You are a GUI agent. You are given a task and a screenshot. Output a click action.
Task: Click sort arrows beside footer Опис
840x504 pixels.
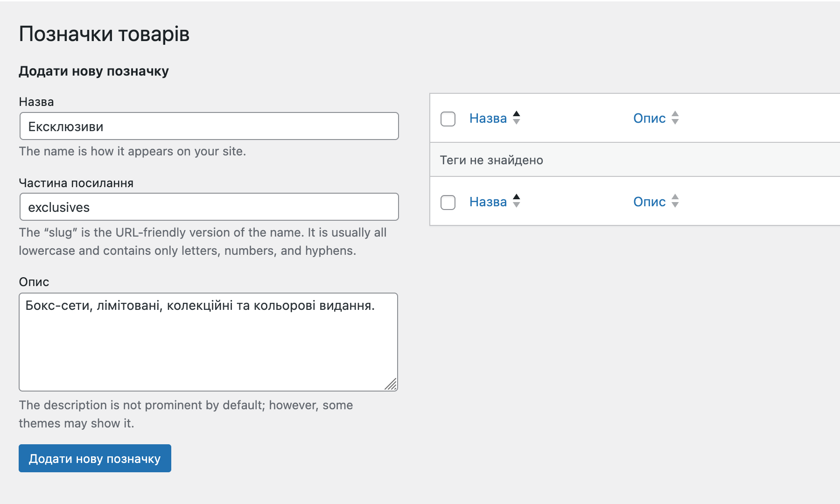pyautogui.click(x=675, y=201)
